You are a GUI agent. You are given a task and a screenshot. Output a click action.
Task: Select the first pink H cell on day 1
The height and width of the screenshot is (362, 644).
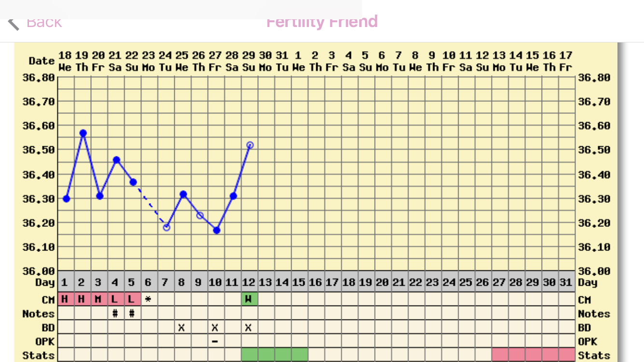65,299
